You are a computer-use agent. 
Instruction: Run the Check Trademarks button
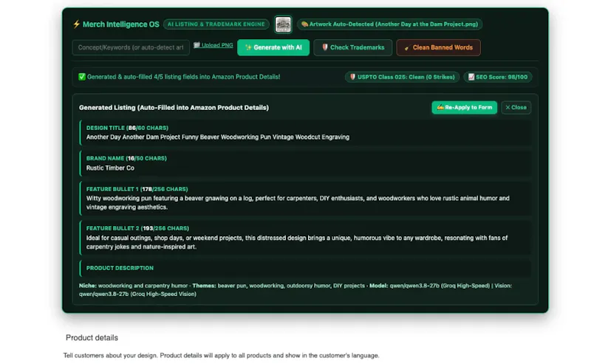353,47
